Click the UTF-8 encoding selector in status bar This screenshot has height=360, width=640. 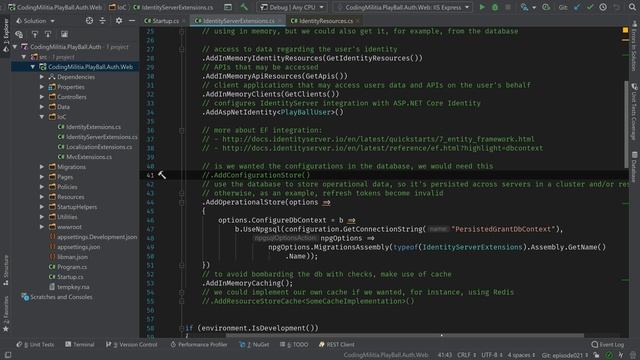point(491,355)
